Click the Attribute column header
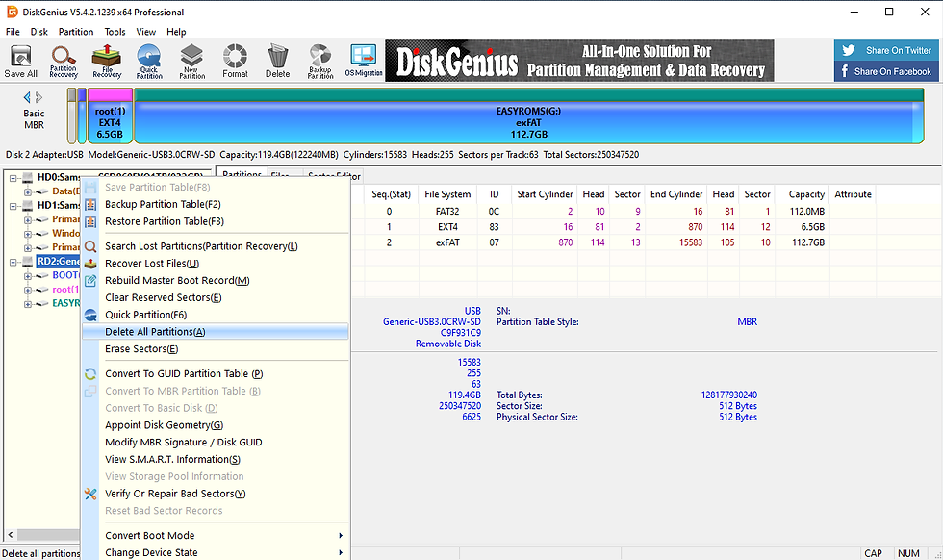943x560 pixels. point(853,194)
